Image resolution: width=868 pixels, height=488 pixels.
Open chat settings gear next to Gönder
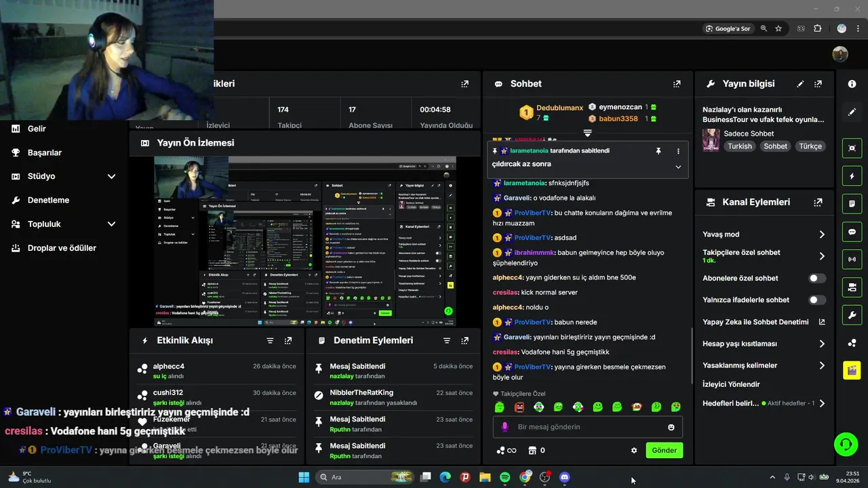[x=634, y=450]
